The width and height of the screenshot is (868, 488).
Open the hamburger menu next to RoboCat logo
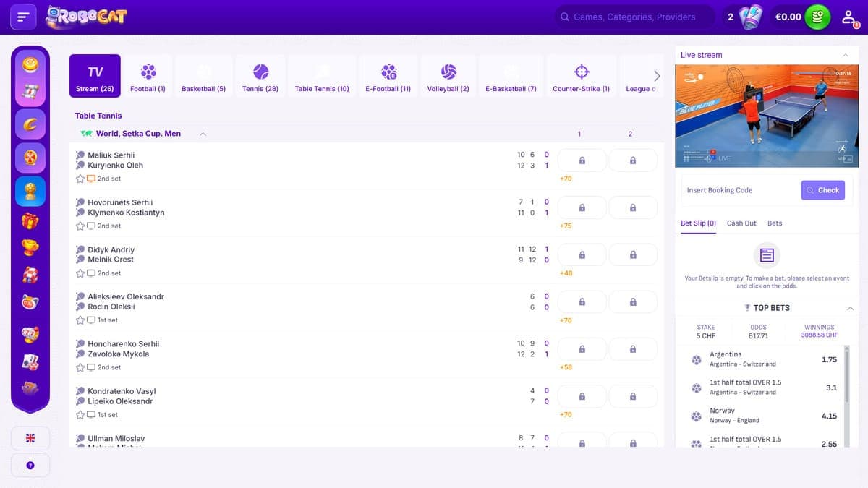click(23, 17)
